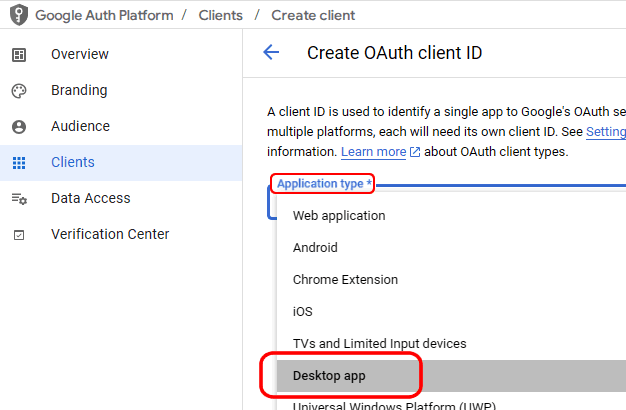Screen dimensions: 626x410
Task: Open the Data Access sidebar item
Action: click(121, 198)
